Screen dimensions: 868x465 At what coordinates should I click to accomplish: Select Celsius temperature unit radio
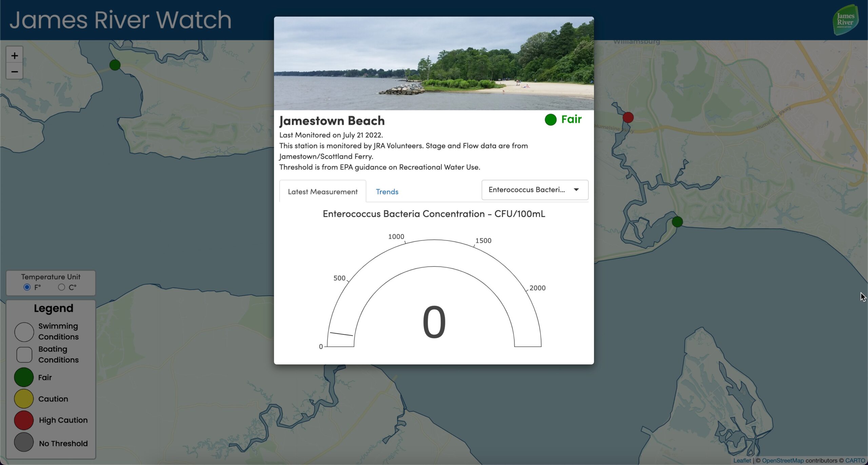[61, 287]
